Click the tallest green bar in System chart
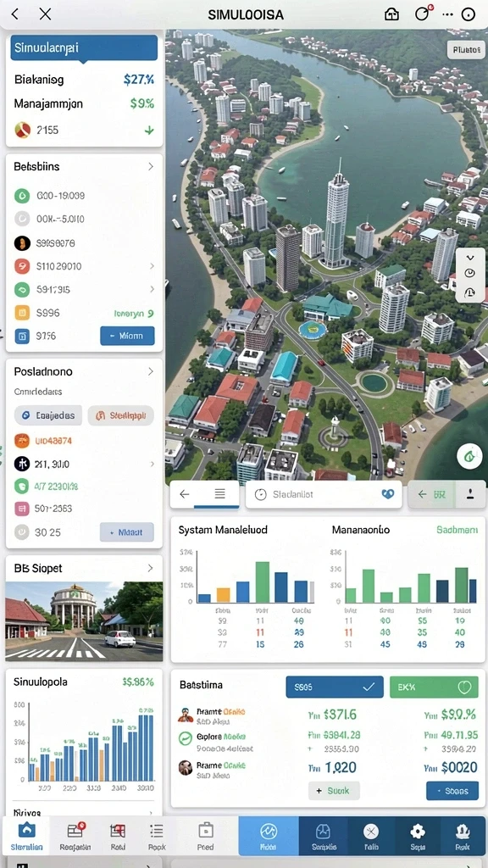 (263, 581)
